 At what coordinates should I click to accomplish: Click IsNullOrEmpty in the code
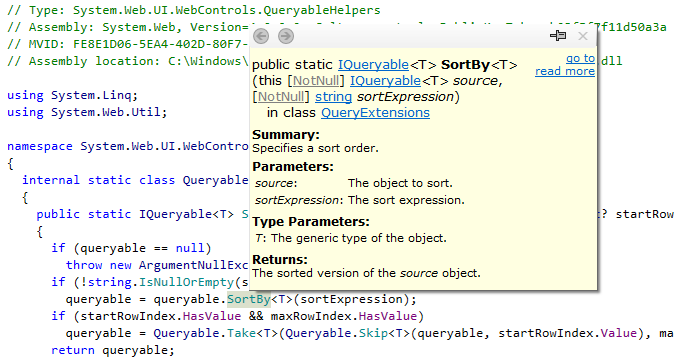coord(186,282)
